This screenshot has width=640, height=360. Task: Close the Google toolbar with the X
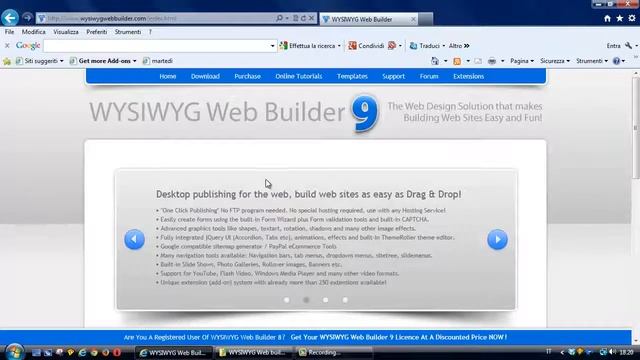7,46
